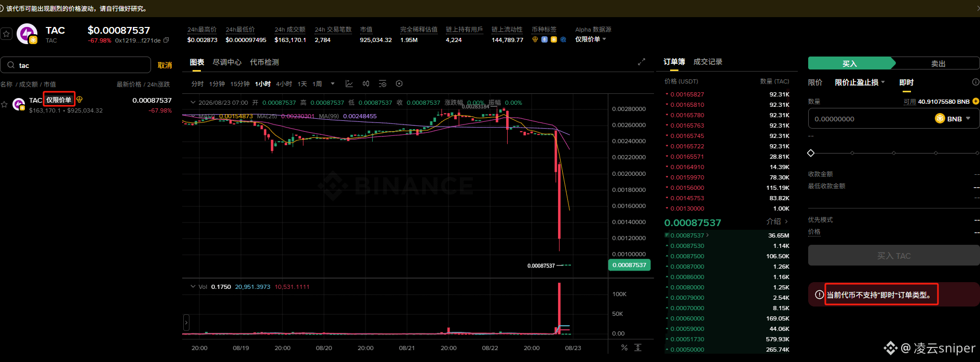The height and width of the screenshot is (362, 980).
Task: Click the large diamond handle on amount slider
Action: (811, 153)
